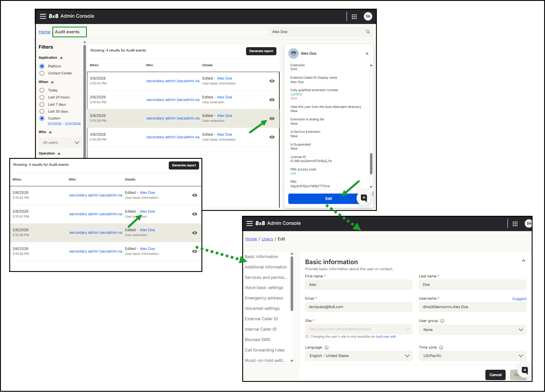The width and height of the screenshot is (545, 392).
Task: Open app grid launcher in Audit events console
Action: 354,16
